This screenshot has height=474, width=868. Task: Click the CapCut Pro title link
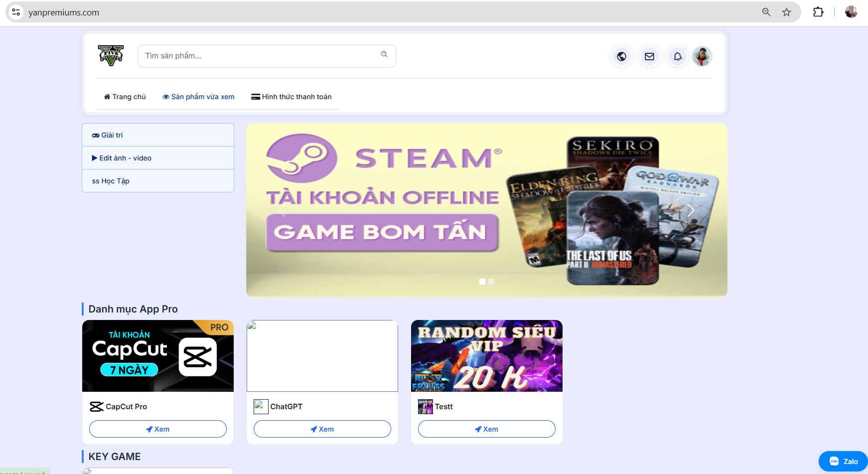[127, 407]
